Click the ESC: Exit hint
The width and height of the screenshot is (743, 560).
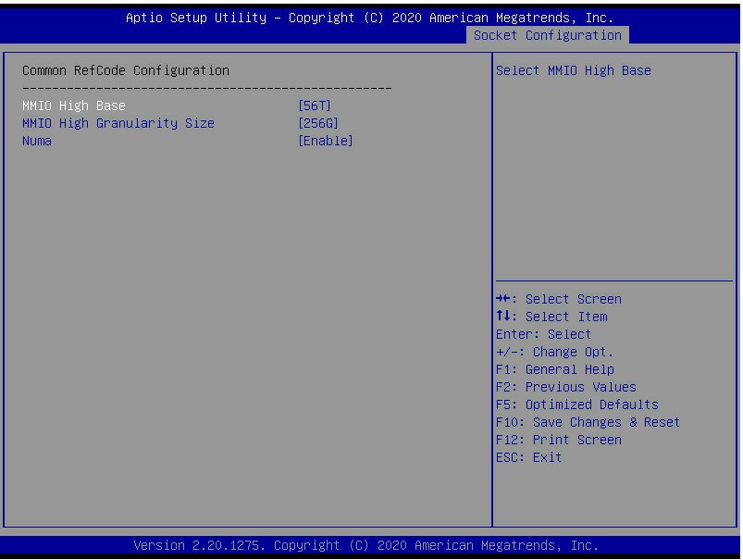coord(529,457)
